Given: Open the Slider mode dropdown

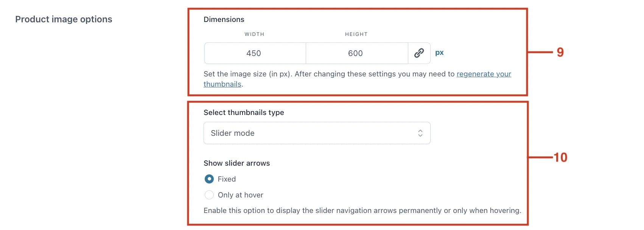Looking at the screenshot, I should pyautogui.click(x=317, y=133).
